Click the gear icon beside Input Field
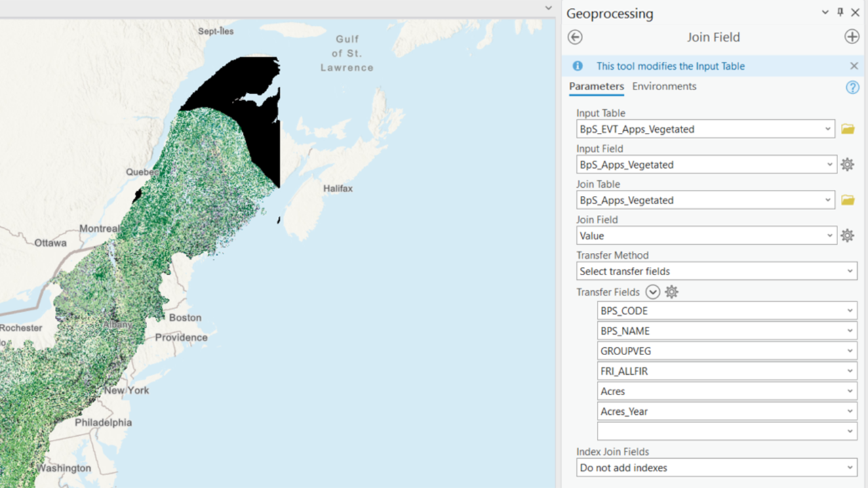The width and height of the screenshot is (868, 488). point(847,164)
